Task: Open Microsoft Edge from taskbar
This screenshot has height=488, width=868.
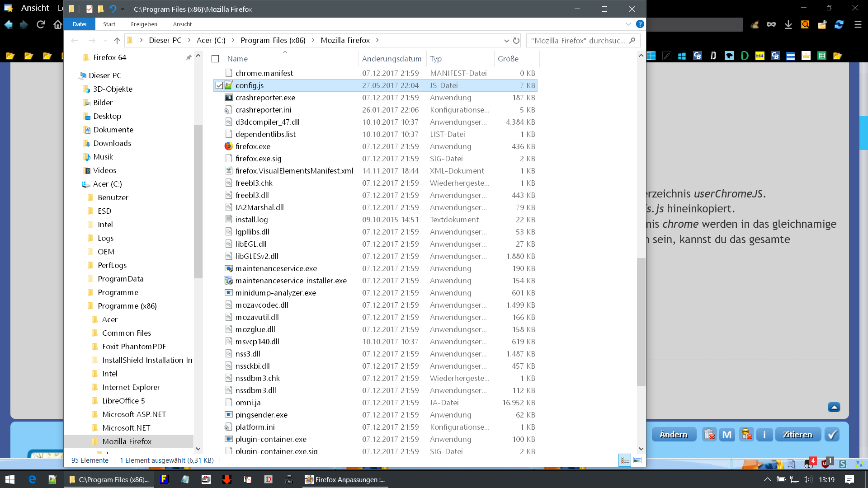Action: (32, 479)
